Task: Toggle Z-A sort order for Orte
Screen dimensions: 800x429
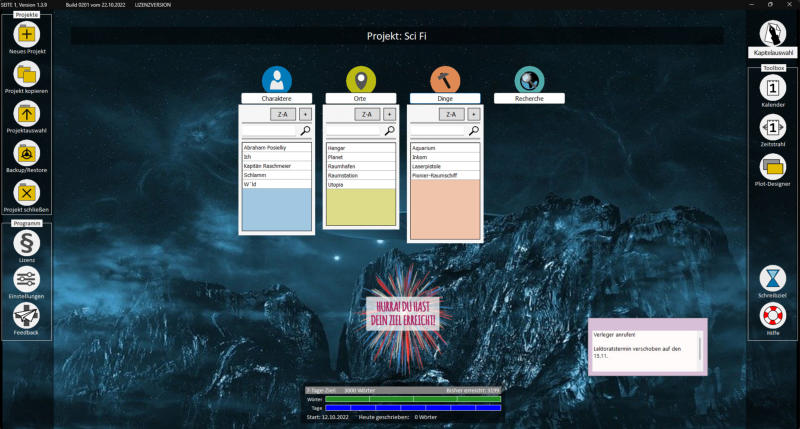Action: [366, 114]
